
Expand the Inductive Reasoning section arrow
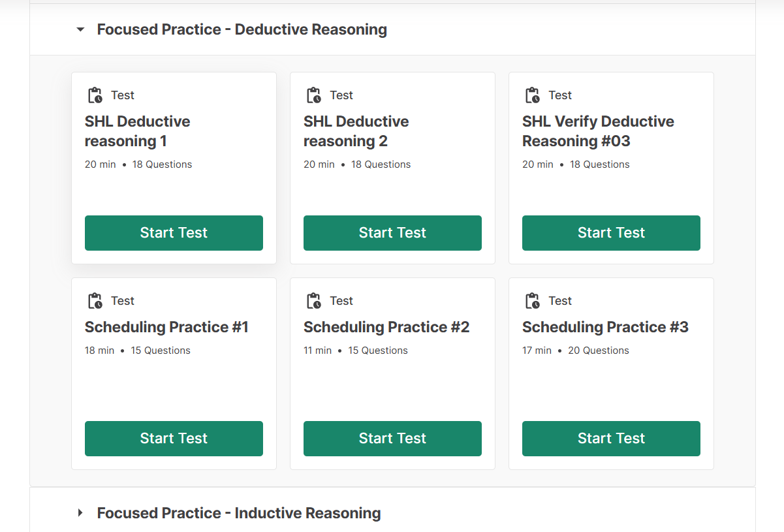(80, 513)
